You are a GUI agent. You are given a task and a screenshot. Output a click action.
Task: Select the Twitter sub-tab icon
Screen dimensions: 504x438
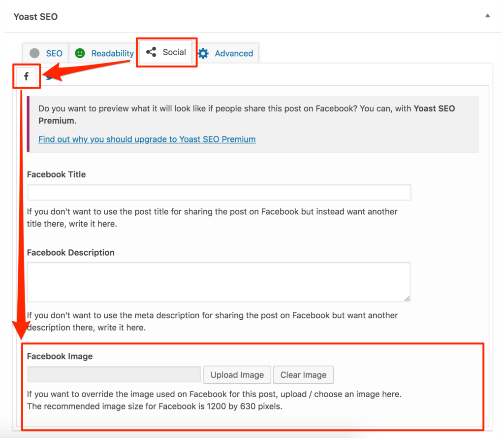(49, 77)
